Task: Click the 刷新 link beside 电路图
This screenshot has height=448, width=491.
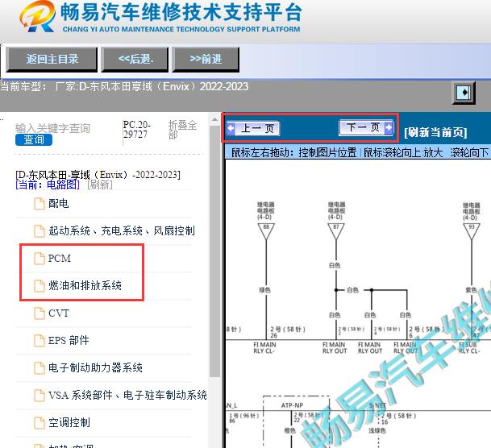Action: (100, 185)
